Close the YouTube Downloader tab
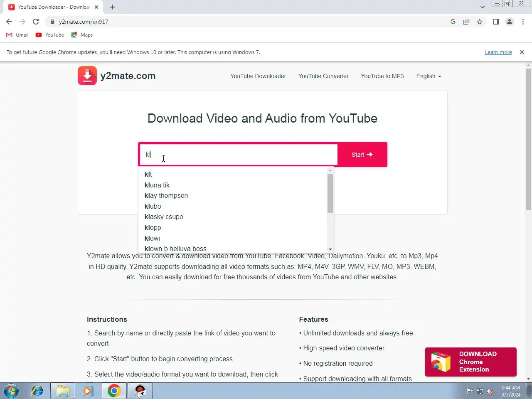Viewport: 532px width, 399px height. [96, 7]
